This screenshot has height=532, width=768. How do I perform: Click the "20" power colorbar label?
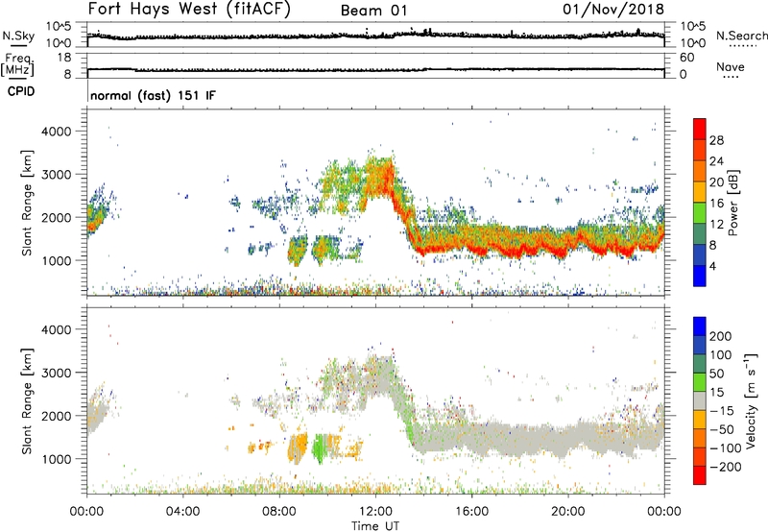716,182
